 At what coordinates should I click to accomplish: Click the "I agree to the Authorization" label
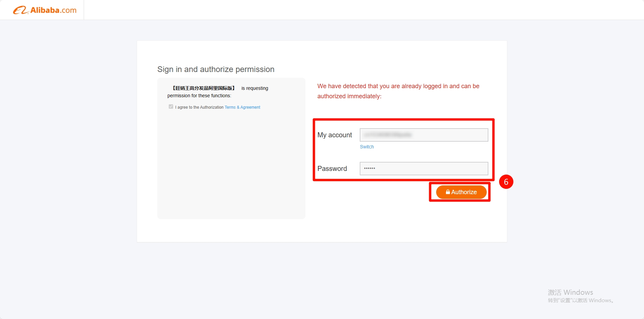(199, 107)
